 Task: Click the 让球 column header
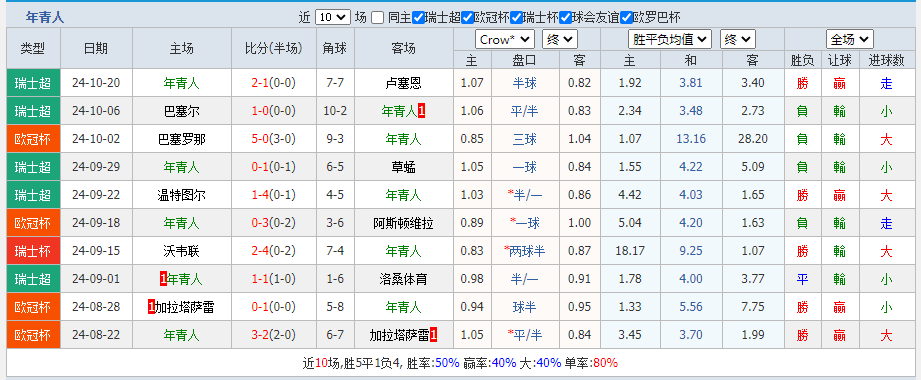pos(840,60)
